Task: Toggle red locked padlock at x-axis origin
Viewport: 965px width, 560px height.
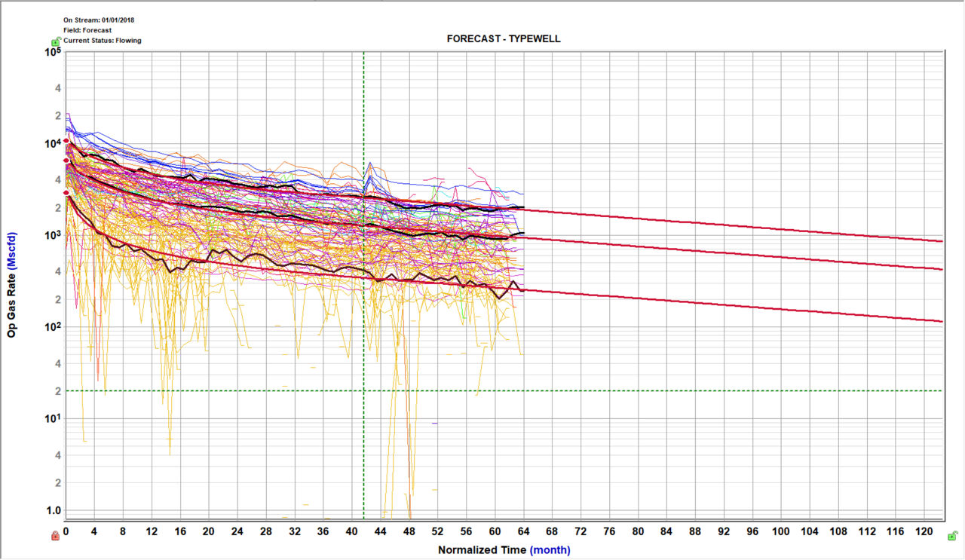Action: [x=55, y=536]
